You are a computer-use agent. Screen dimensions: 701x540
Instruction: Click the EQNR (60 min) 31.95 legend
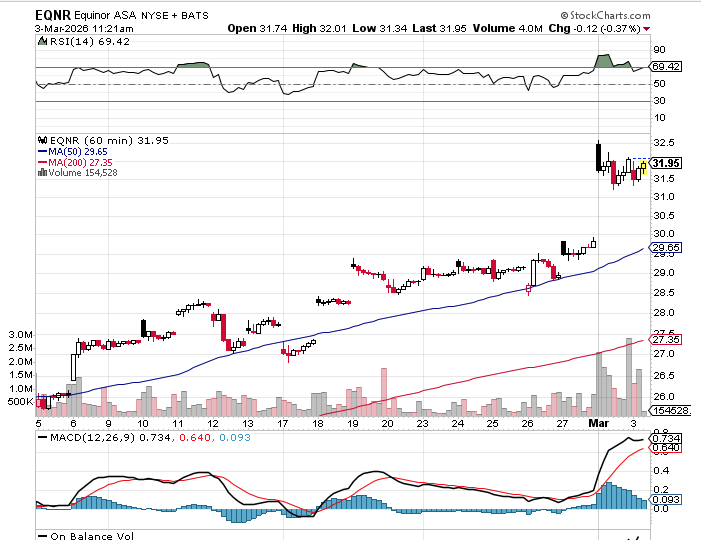click(x=109, y=141)
